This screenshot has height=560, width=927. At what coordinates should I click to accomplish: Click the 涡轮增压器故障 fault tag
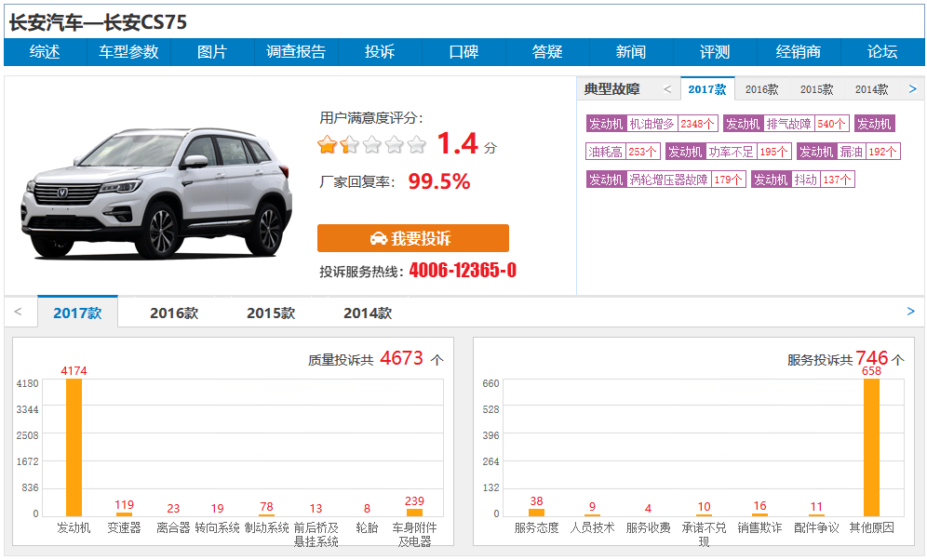click(x=668, y=180)
